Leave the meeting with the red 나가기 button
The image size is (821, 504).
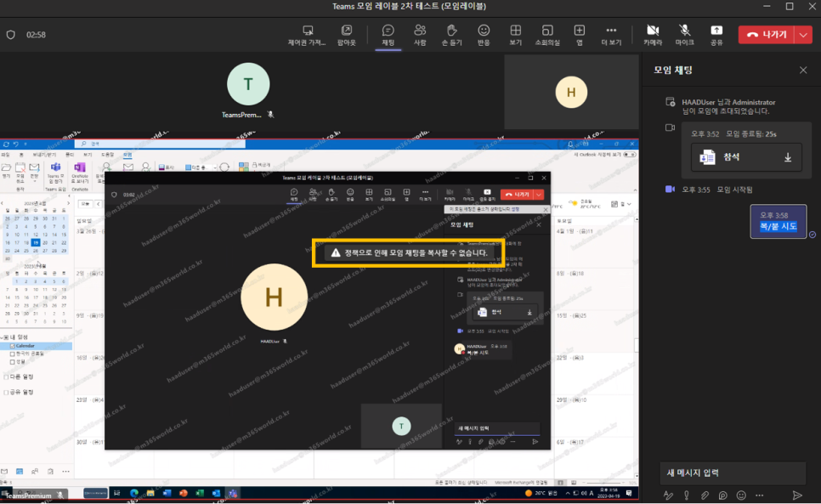tap(767, 35)
